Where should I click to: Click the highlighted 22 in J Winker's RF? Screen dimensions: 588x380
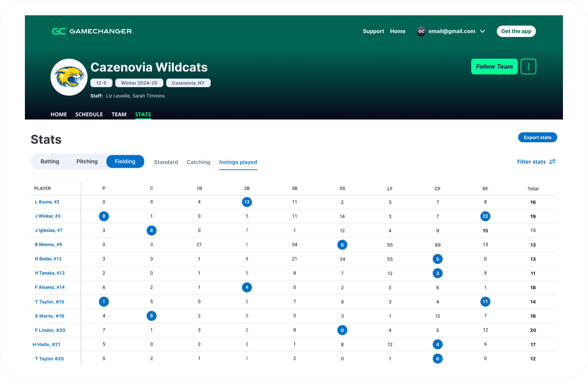485,216
